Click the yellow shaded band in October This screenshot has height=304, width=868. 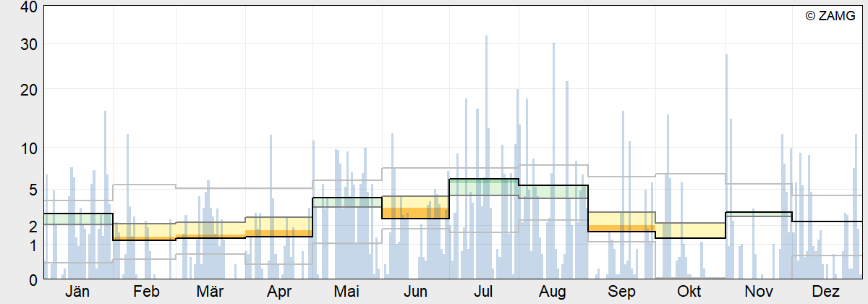690,230
